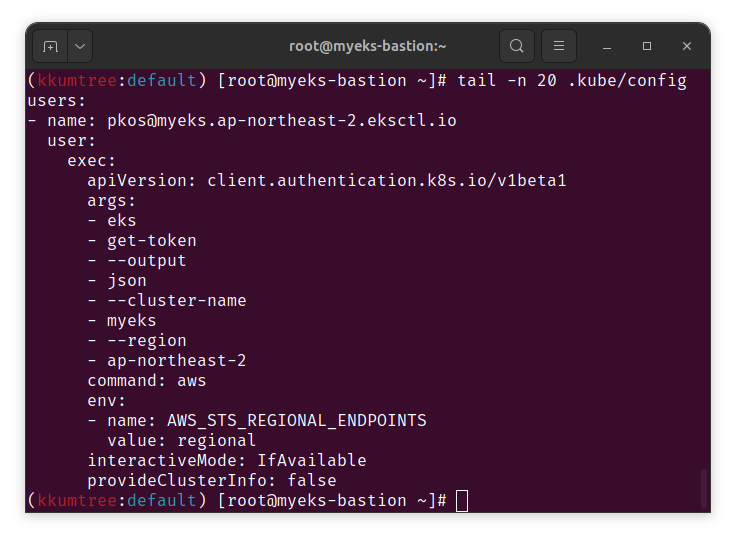Click the name pkos@myeks.ap-northeast-2.eksctl.io
736x541 pixels.
(282, 121)
